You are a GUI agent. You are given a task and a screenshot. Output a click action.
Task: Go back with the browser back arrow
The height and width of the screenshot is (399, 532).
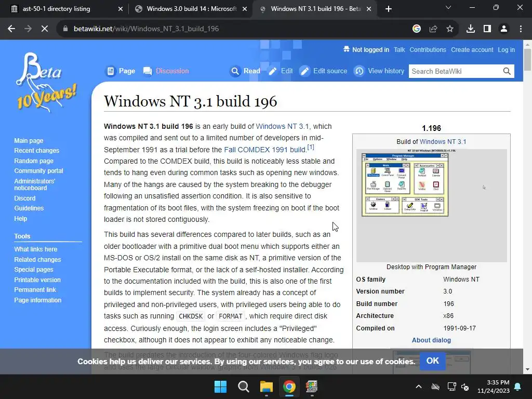tap(11, 29)
